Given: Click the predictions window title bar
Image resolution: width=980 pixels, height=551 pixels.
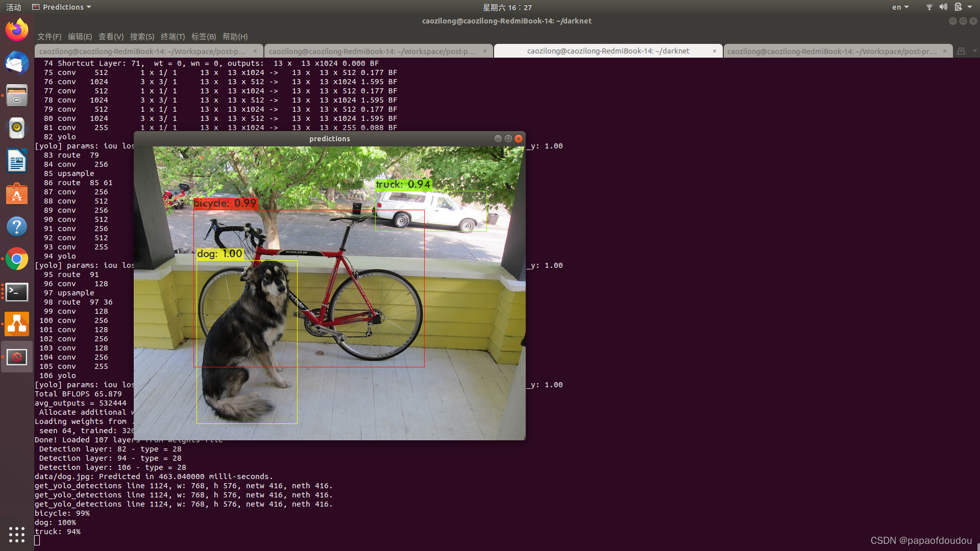Looking at the screenshot, I should coord(329,139).
